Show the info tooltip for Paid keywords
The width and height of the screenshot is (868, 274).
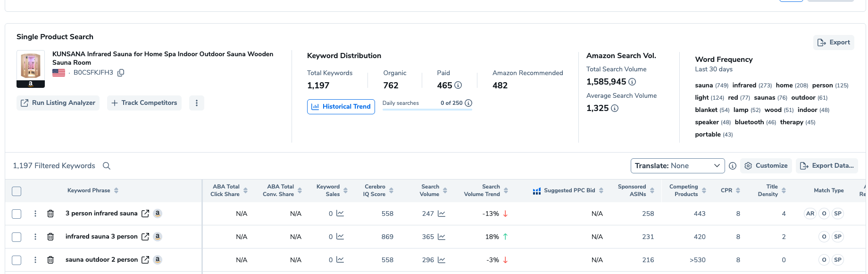click(x=458, y=86)
